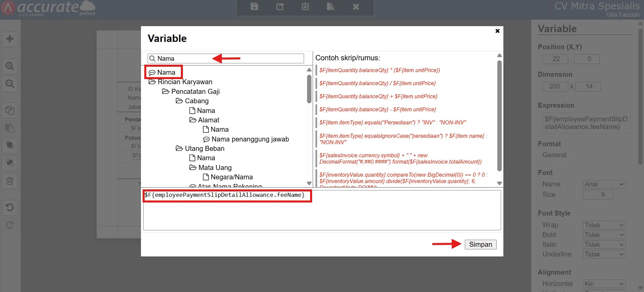Image resolution: width=644 pixels, height=292 pixels.
Task: Click the zoom in magnifier icon
Action: coord(10,66)
